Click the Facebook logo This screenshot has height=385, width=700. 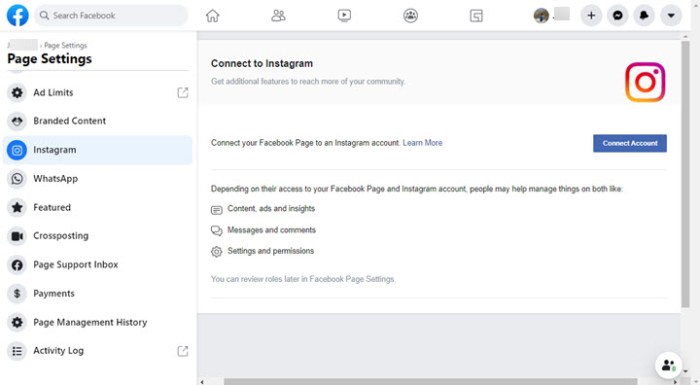(17, 15)
